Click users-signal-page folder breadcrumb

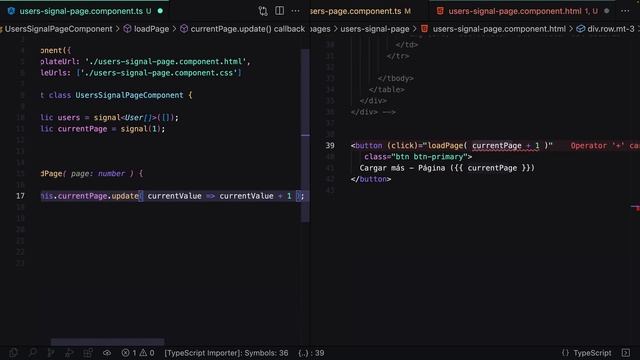tap(375, 29)
